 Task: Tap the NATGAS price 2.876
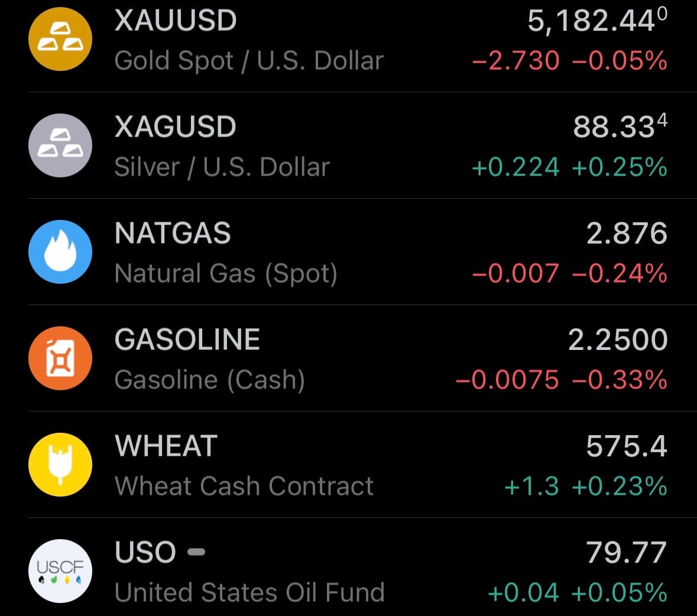pos(627,234)
